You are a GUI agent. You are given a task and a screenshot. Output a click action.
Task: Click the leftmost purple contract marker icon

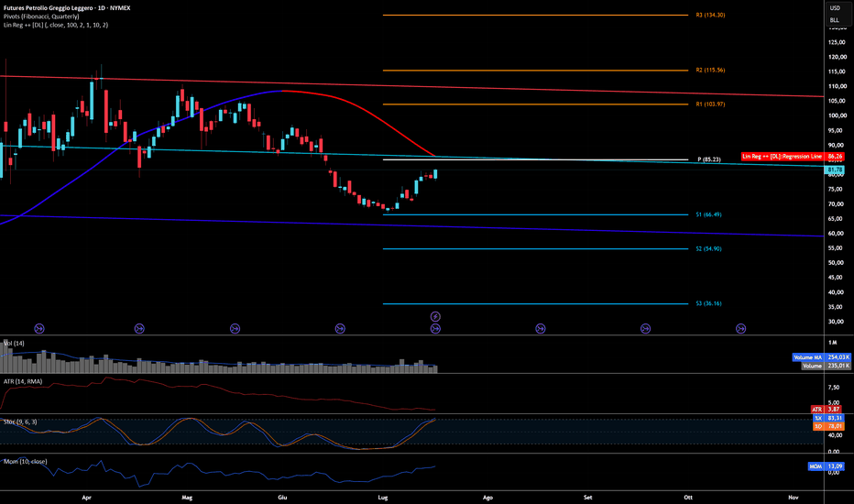[39, 329]
